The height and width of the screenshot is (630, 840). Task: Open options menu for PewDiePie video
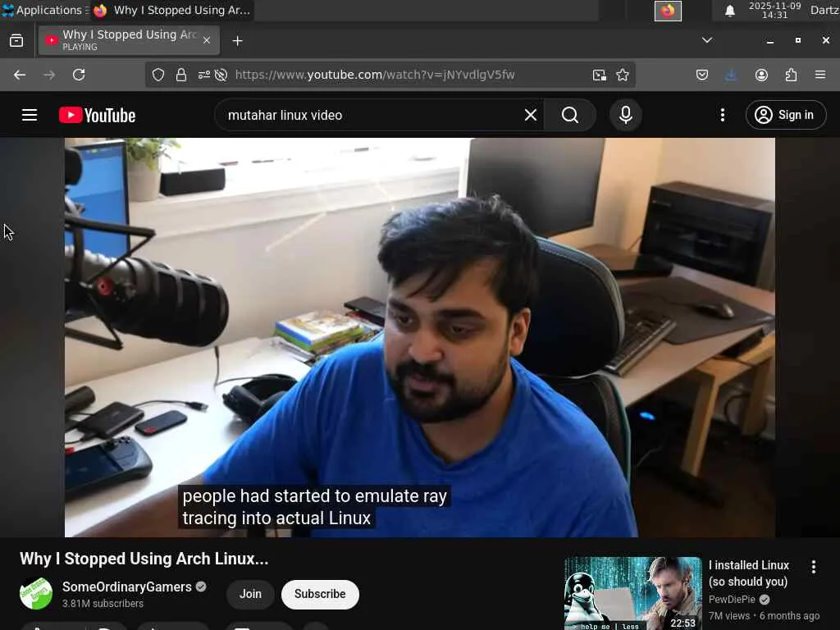coord(813,567)
